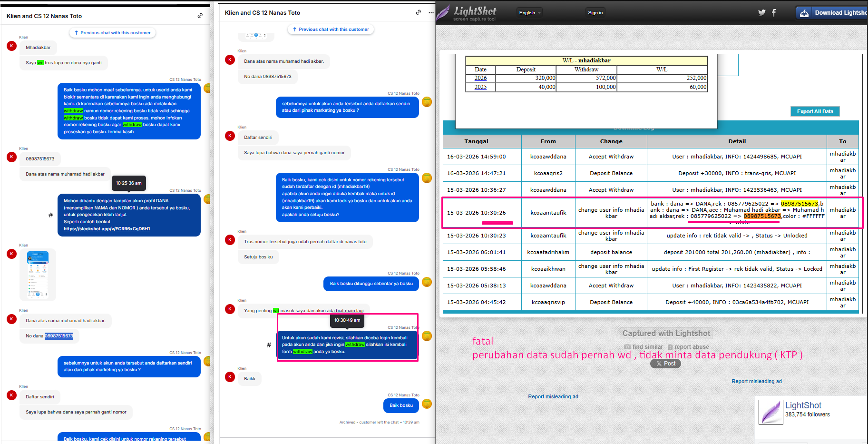Click the LightShot feather logo in header
The height and width of the screenshot is (444, 868).
point(443,12)
